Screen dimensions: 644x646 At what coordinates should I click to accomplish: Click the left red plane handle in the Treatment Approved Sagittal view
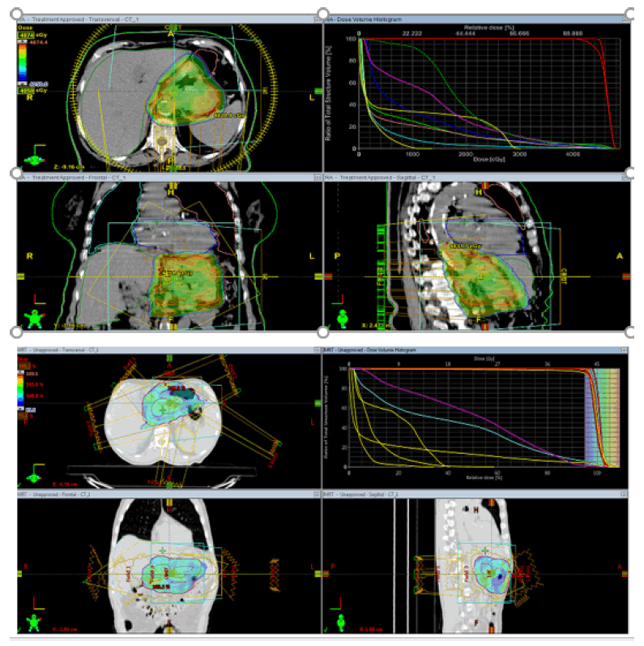point(328,276)
